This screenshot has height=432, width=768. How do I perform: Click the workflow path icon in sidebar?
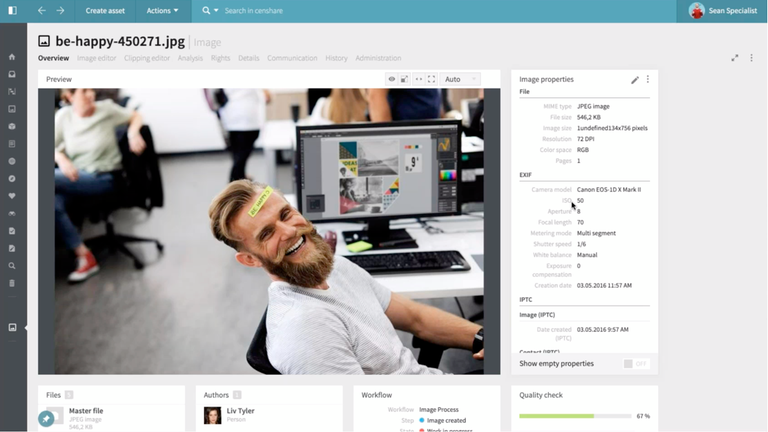(x=12, y=92)
